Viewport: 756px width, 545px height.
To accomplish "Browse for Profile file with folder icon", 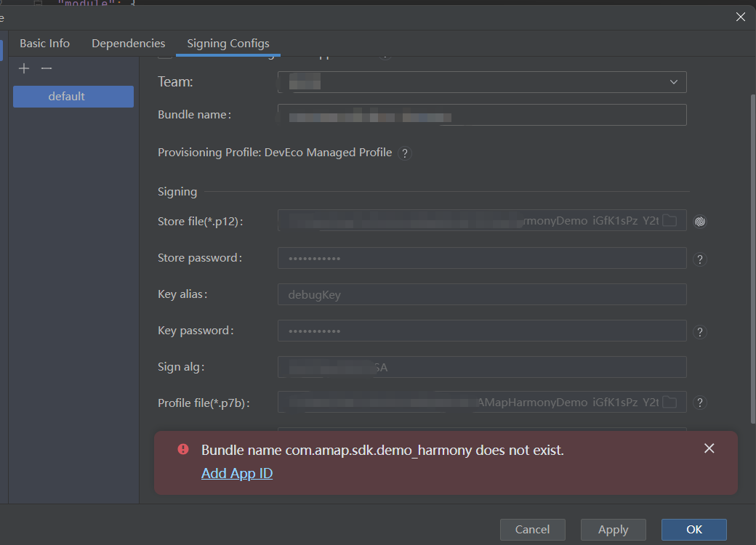I will pyautogui.click(x=669, y=403).
